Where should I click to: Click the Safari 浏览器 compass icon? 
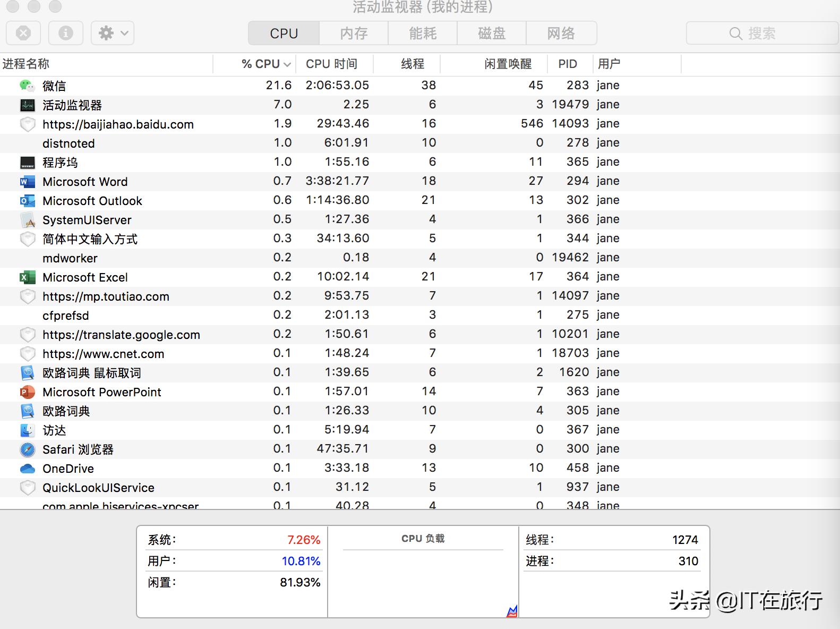[27, 449]
